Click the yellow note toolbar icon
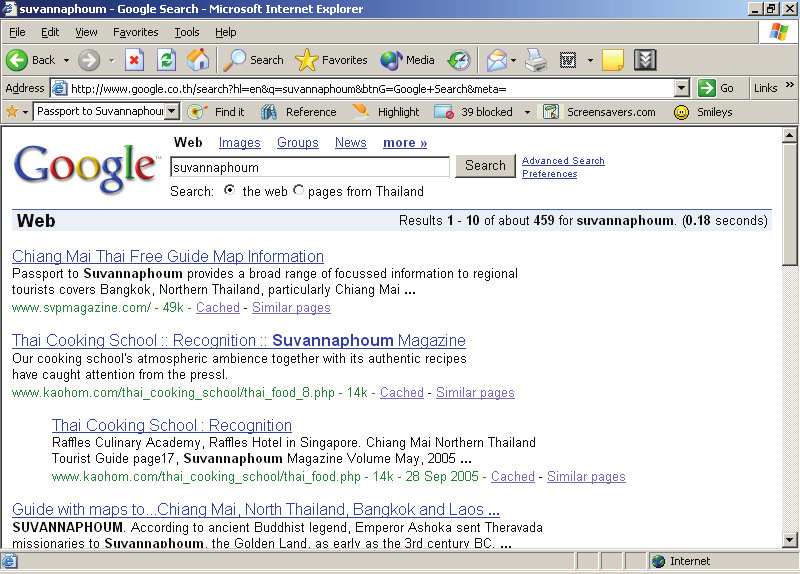 (x=613, y=60)
